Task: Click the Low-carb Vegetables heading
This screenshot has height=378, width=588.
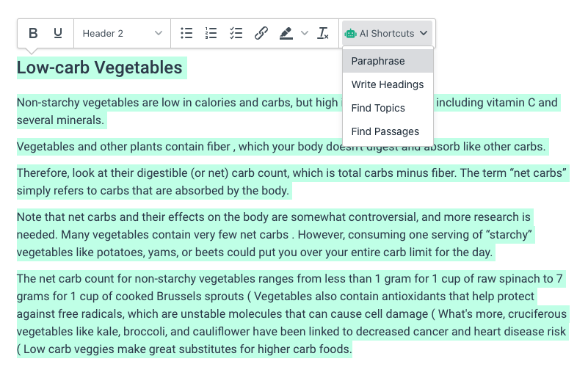Action: click(x=99, y=68)
